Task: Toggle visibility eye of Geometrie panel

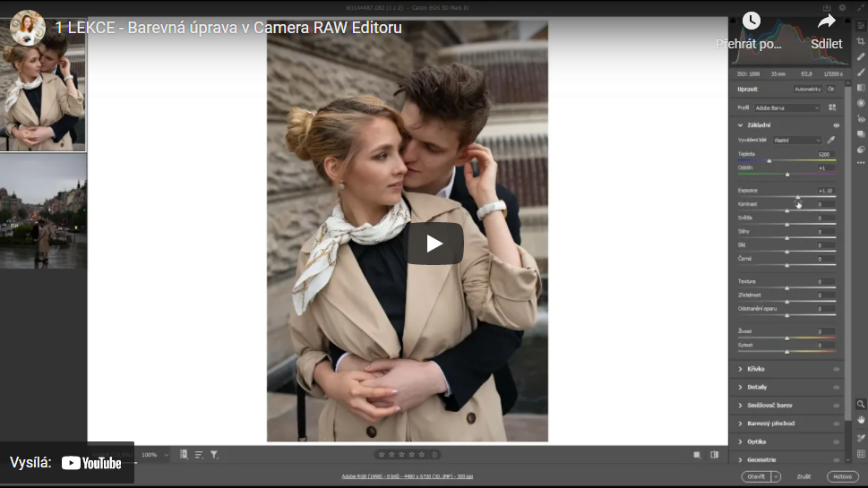Action: [x=837, y=459]
